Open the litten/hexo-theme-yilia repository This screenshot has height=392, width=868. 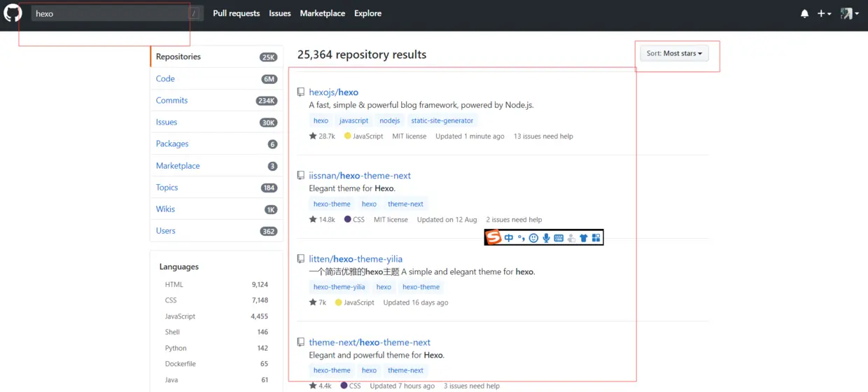click(x=356, y=259)
